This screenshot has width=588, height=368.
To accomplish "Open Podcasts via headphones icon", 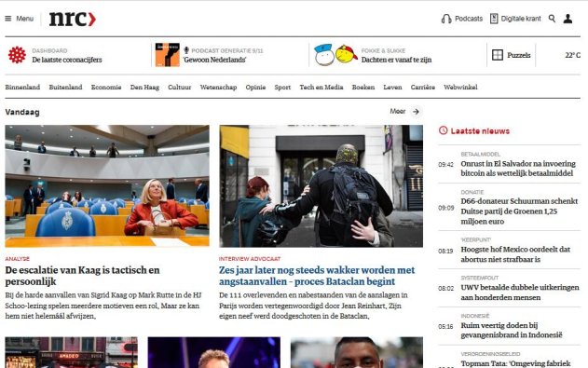I will point(446,19).
